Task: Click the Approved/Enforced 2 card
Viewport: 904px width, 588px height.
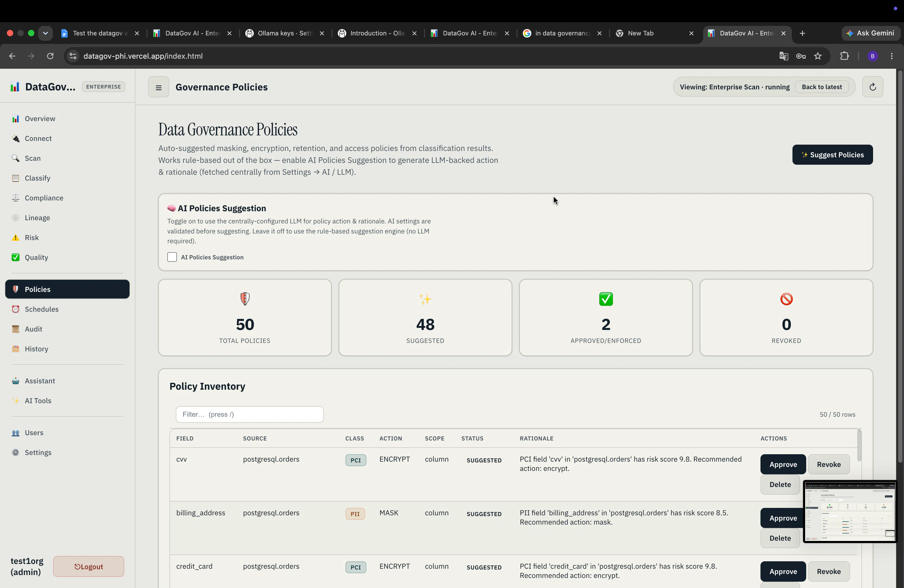Action: pos(606,318)
